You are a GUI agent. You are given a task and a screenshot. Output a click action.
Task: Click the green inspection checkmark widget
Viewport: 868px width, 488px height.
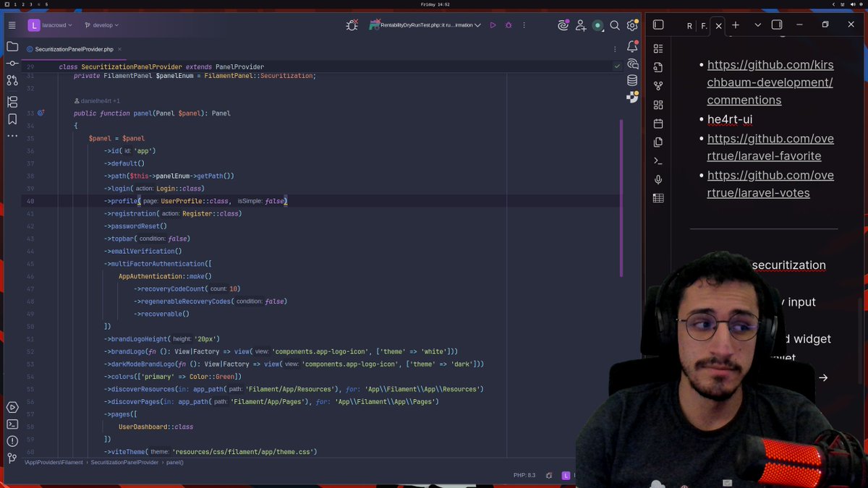[x=617, y=66]
